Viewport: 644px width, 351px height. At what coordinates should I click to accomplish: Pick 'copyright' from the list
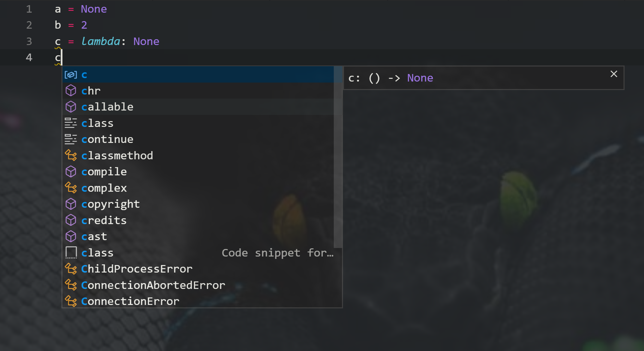click(x=198, y=204)
